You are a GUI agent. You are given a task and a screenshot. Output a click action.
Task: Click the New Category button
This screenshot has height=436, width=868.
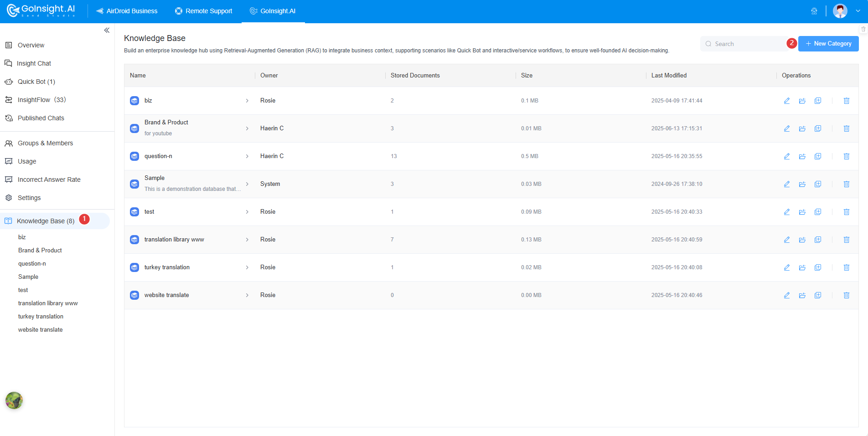click(828, 44)
